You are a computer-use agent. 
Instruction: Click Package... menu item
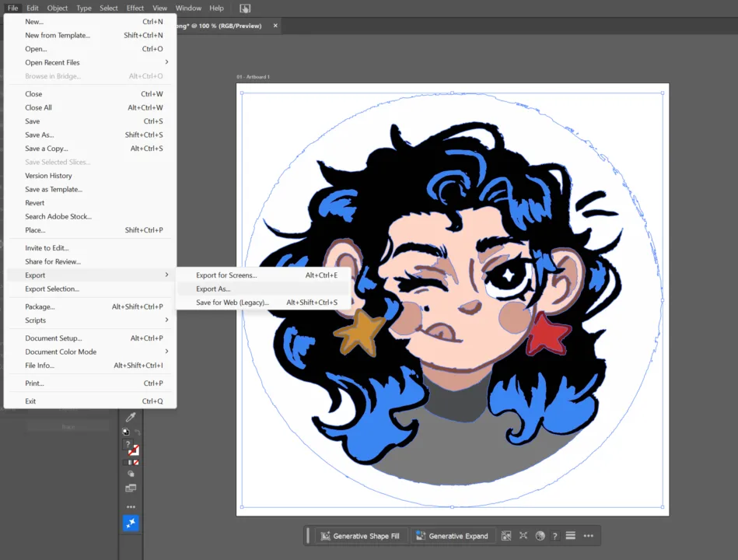pos(90,306)
